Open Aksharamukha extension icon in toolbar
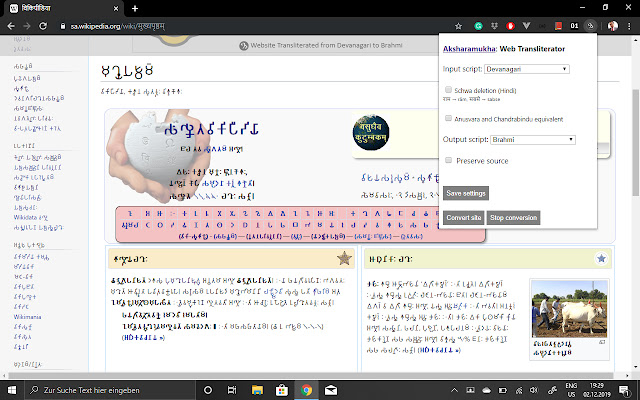Image resolution: width=640 pixels, height=400 pixels. (590, 26)
